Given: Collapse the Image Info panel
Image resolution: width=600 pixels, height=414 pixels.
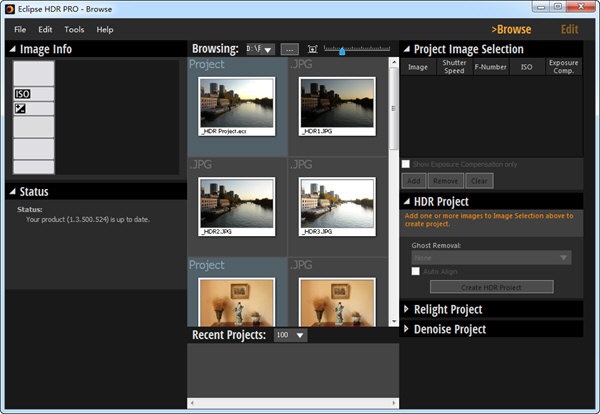Looking at the screenshot, I should tap(12, 50).
